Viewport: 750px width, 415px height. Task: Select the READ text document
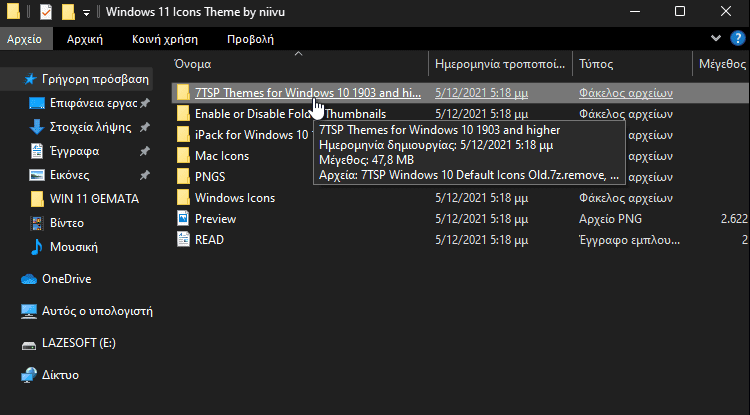pos(210,240)
